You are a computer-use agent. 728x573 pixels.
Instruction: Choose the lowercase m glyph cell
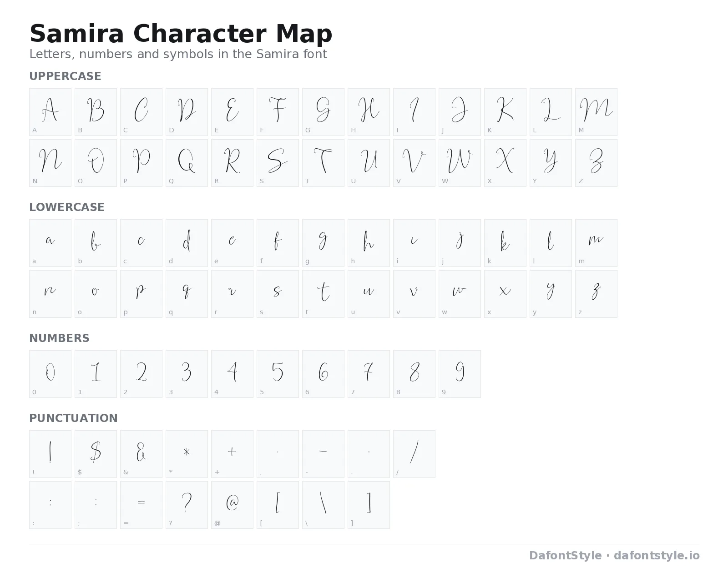point(596,243)
